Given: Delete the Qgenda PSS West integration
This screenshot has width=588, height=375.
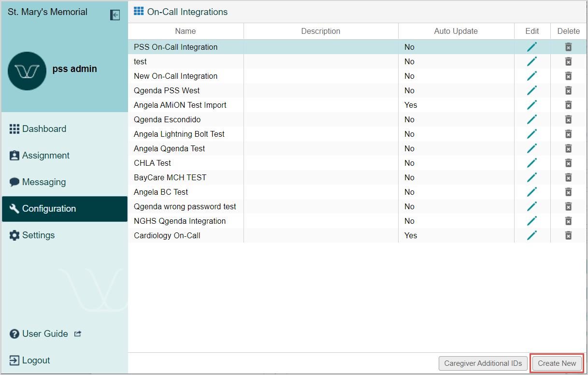Looking at the screenshot, I should pyautogui.click(x=569, y=90).
